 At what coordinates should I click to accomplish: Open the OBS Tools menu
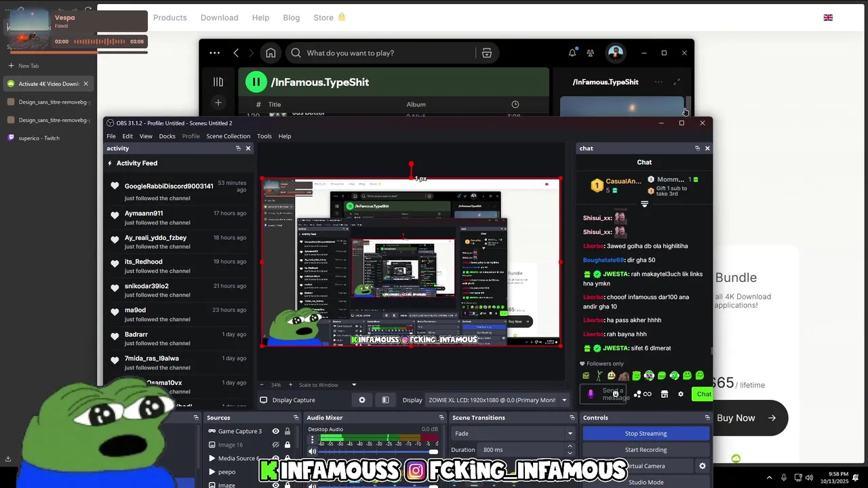(264, 136)
